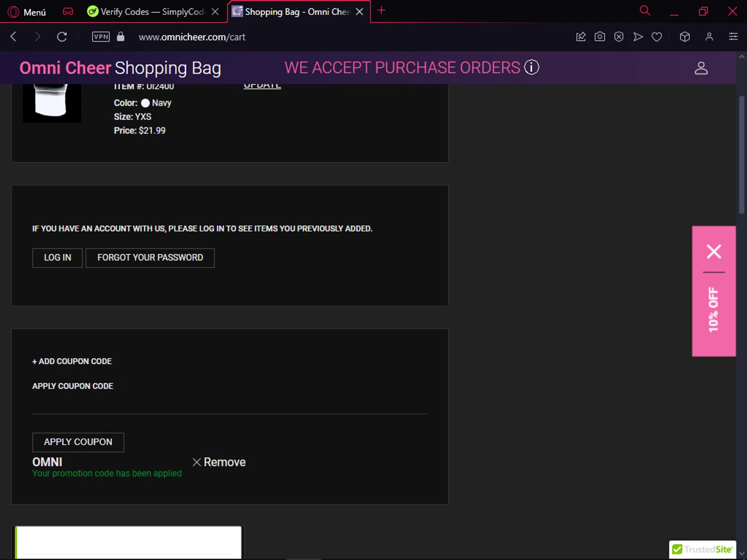Click the tab search magnifier icon

tap(645, 10)
